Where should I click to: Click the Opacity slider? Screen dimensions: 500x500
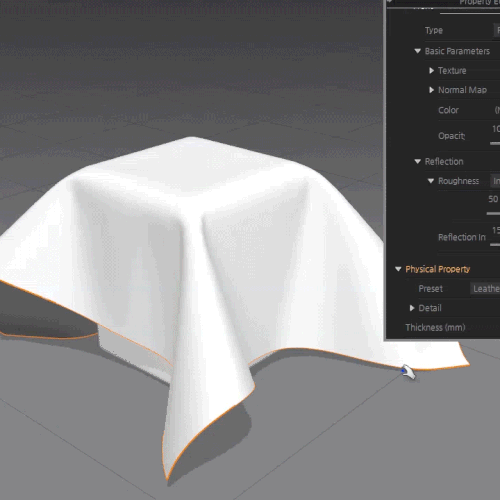pos(495,143)
